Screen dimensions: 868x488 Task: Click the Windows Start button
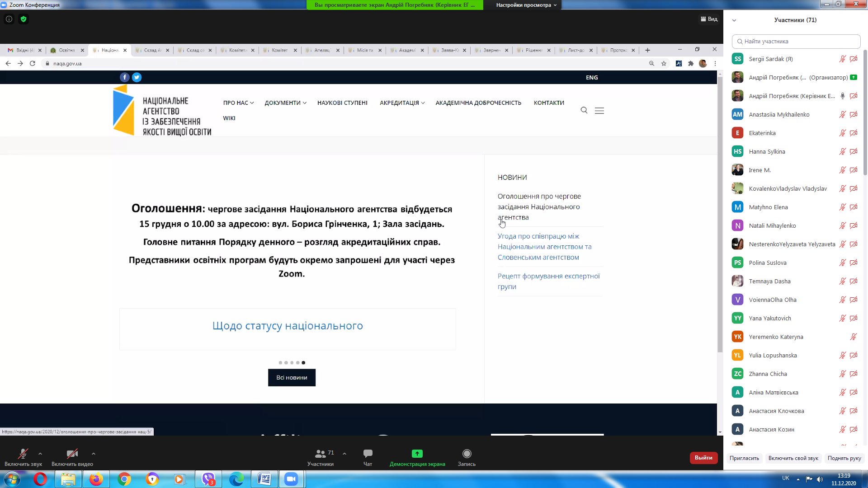(12, 479)
